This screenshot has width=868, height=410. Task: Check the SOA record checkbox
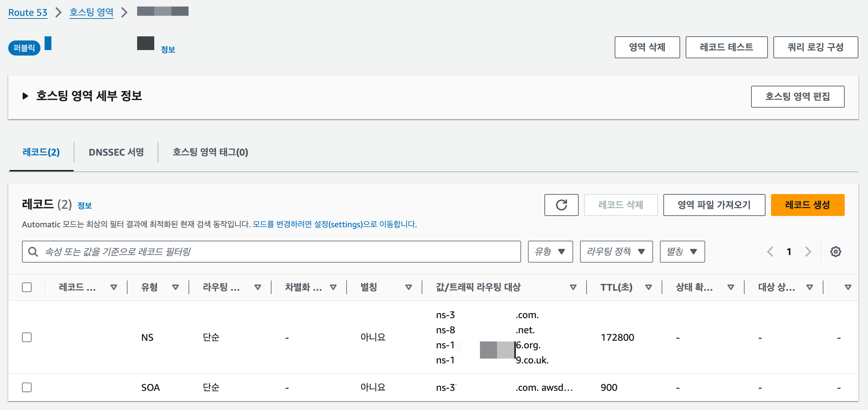pos(27,387)
